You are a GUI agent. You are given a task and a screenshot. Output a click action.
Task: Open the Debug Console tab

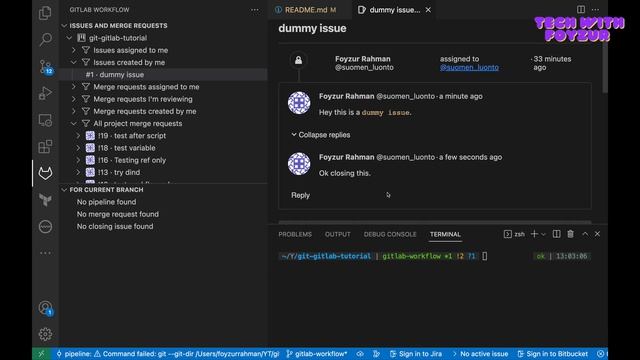(x=390, y=234)
